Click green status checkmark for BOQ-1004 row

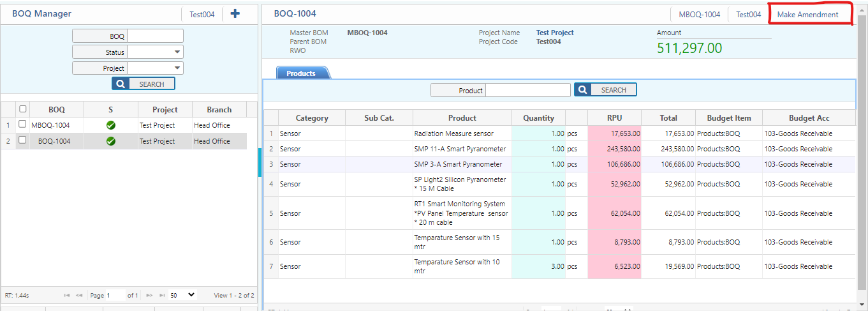coord(110,141)
